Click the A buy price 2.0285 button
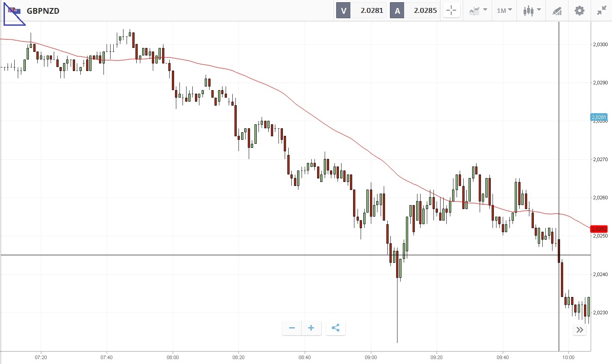The image size is (612, 364). tap(414, 11)
